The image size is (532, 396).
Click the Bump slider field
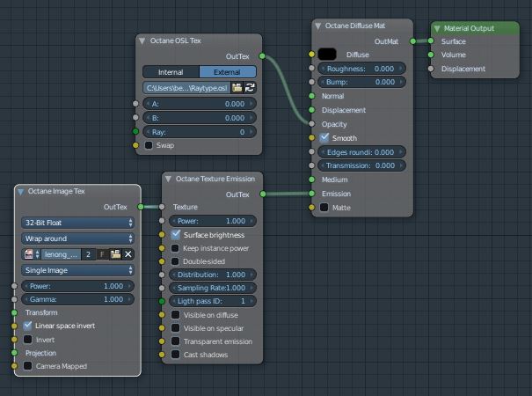coord(361,82)
